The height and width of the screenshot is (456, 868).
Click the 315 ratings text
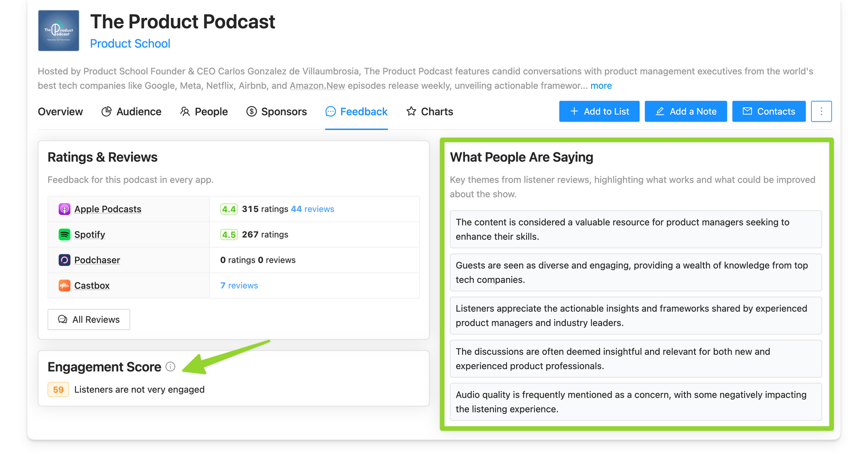(265, 209)
